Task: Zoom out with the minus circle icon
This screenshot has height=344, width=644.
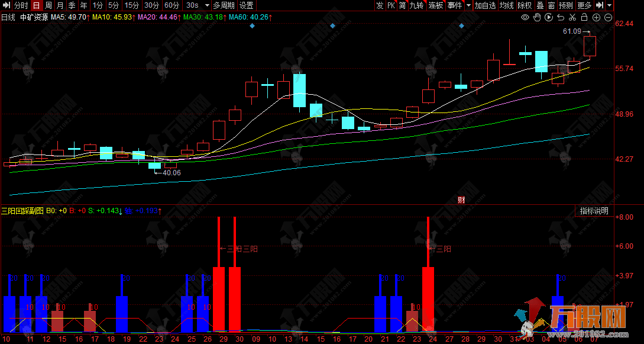Action: pyautogui.click(x=608, y=17)
